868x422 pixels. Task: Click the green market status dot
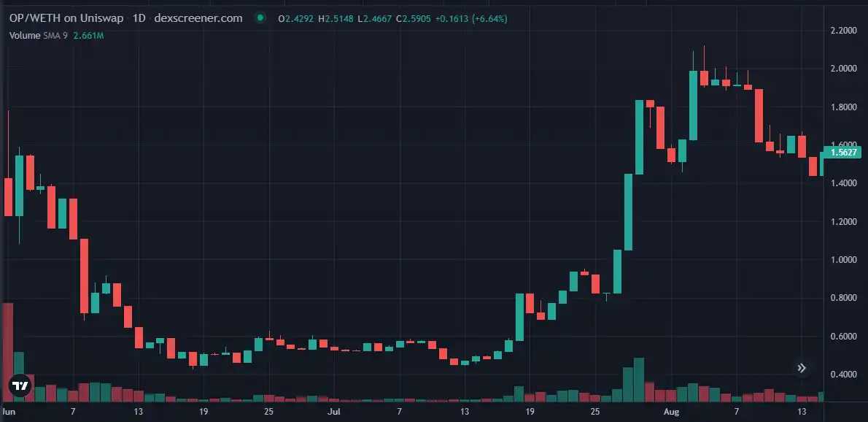pos(260,18)
